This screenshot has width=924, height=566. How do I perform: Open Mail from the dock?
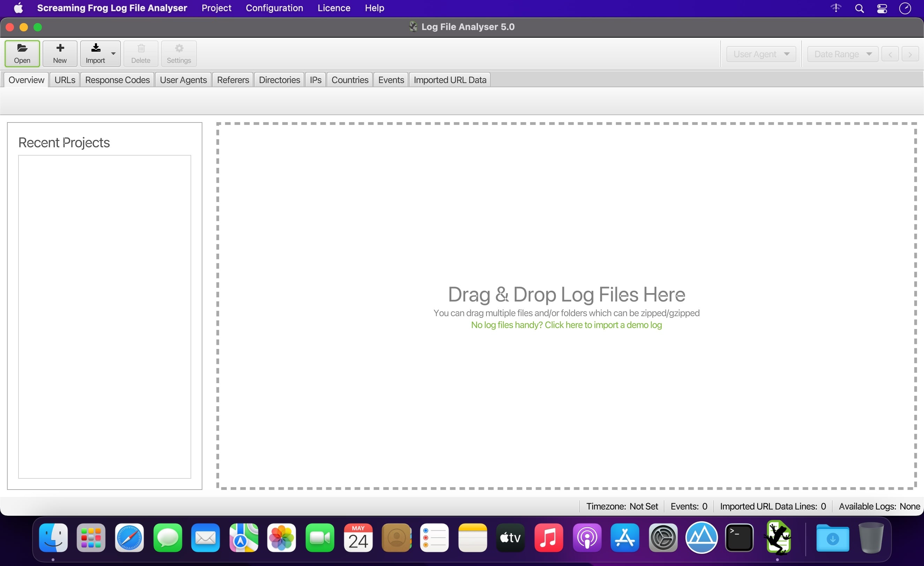[206, 537]
